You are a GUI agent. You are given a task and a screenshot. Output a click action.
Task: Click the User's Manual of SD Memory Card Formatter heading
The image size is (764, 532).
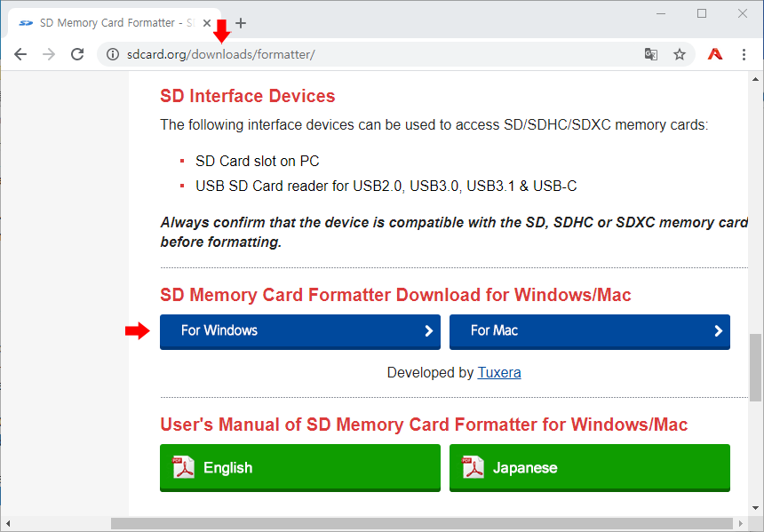424,425
